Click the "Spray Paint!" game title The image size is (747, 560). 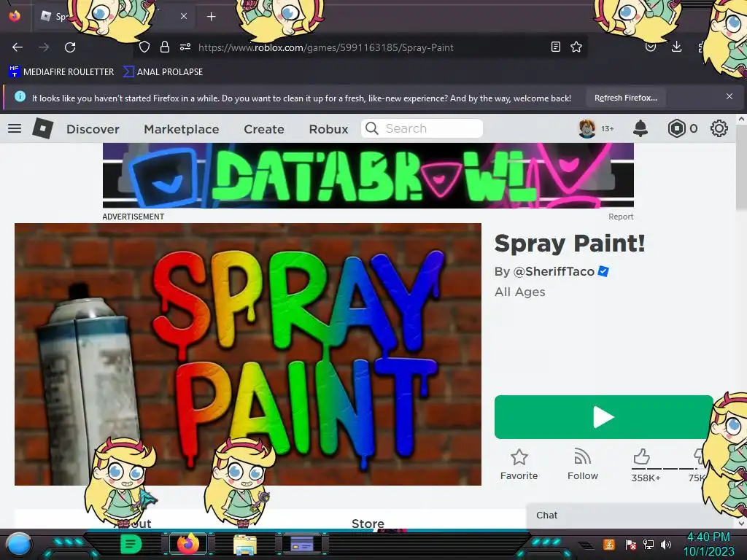[x=570, y=244]
